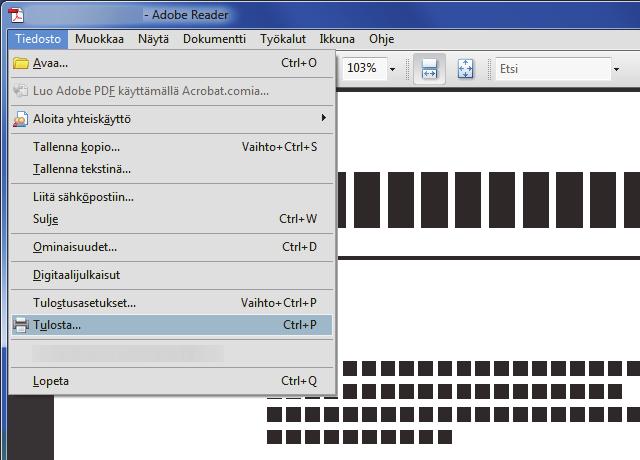Click the Acrobat.com PDF creation icon
Screen dimensions: 640x460
tap(20, 91)
